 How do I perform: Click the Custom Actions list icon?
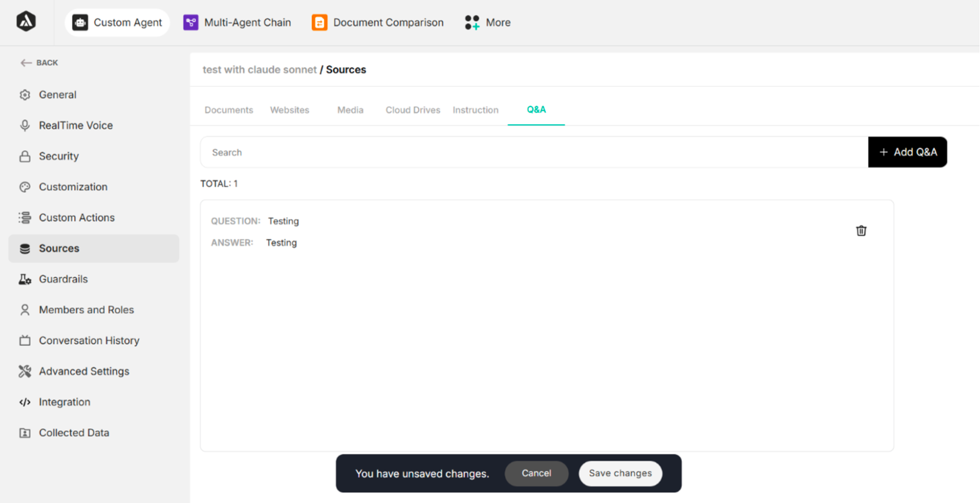coord(25,218)
